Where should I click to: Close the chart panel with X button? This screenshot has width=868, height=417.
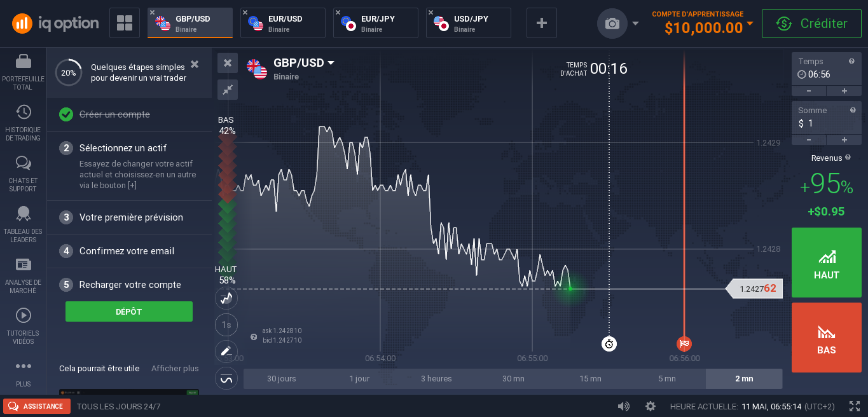click(228, 63)
